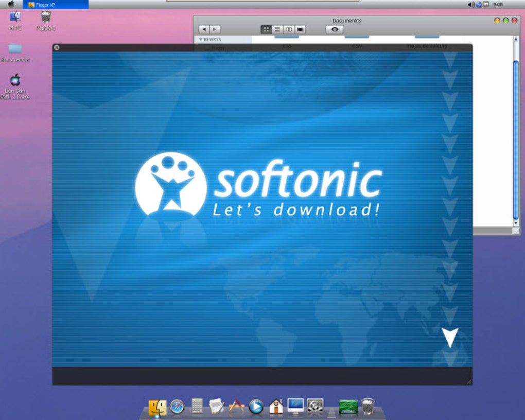Click the Quick Look eye button
Viewport: 525px width, 420px height.
(335, 29)
